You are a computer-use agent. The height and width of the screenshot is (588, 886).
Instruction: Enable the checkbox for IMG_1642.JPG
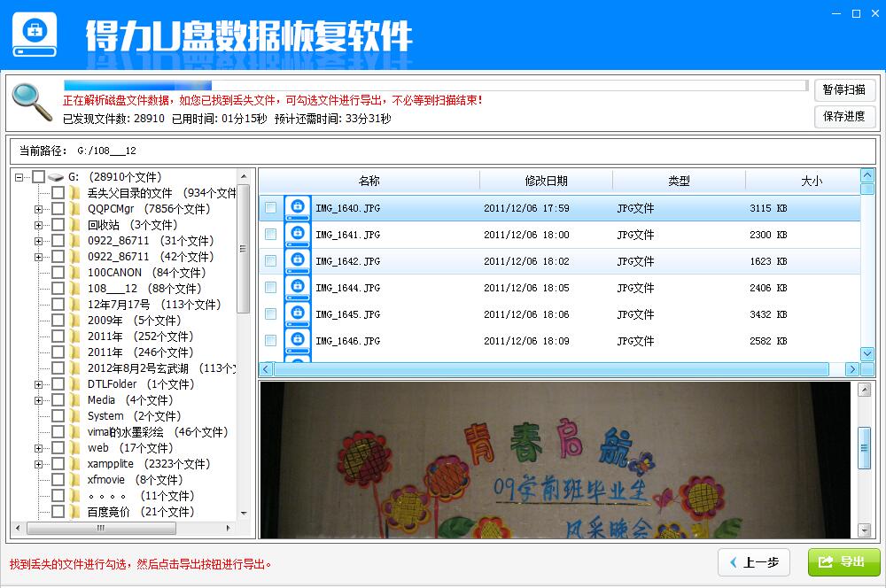click(x=270, y=259)
